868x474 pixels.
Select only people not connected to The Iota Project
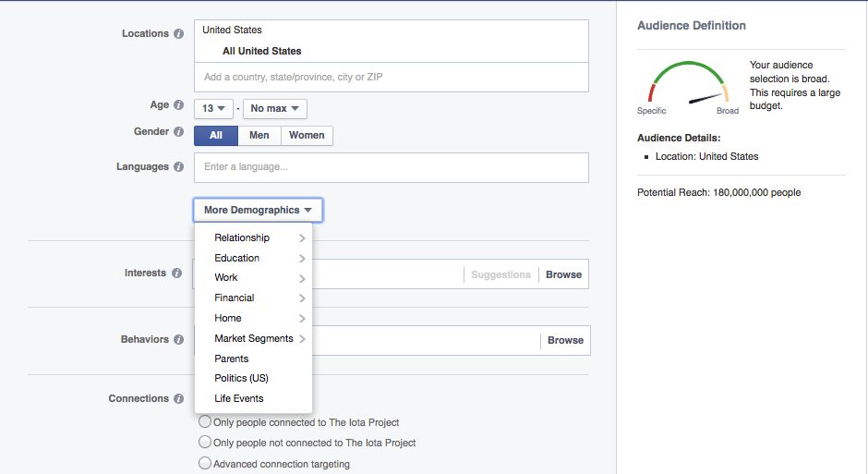click(x=205, y=443)
